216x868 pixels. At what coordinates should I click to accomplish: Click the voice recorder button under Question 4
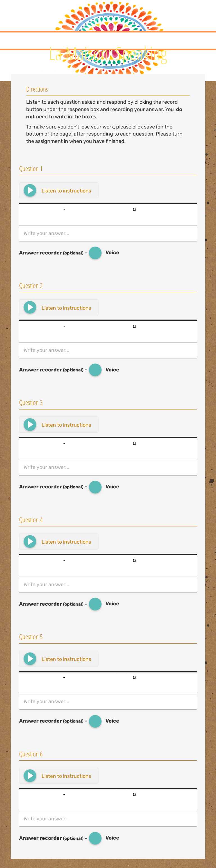[x=95, y=604]
